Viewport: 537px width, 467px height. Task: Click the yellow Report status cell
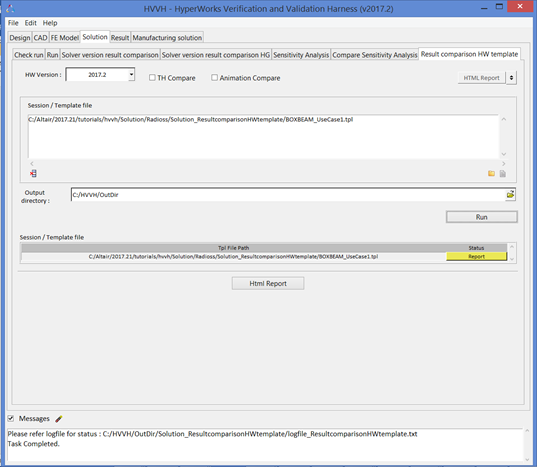(476, 256)
